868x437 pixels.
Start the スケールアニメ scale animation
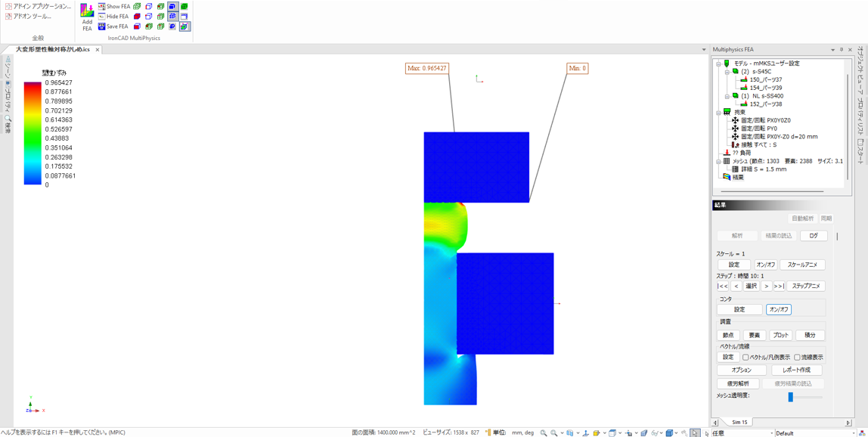pos(802,265)
